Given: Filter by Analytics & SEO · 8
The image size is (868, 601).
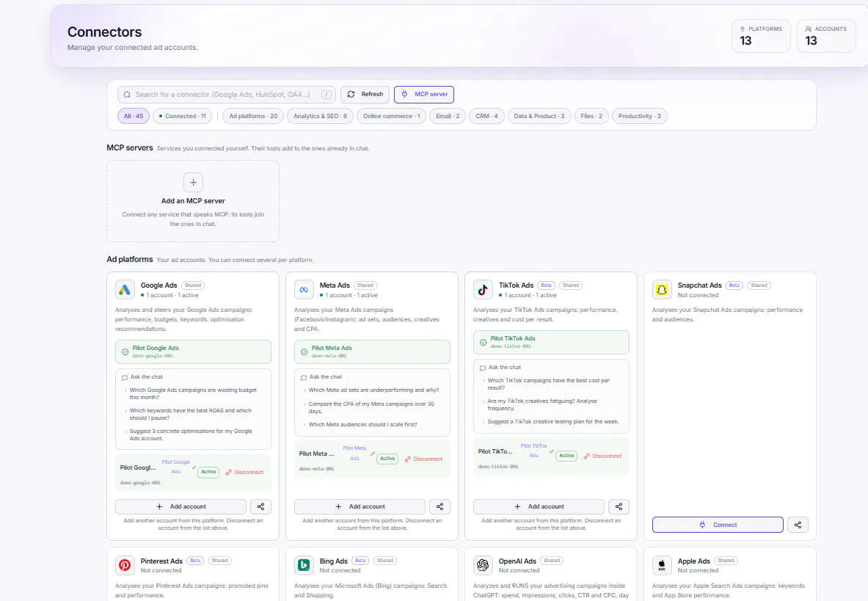Looking at the screenshot, I should tap(320, 116).
